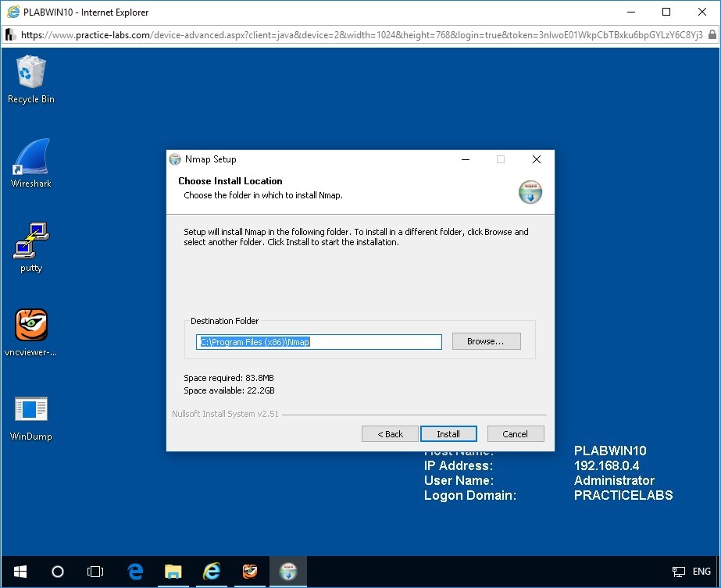Click inside the Destination Folder path field

319,341
